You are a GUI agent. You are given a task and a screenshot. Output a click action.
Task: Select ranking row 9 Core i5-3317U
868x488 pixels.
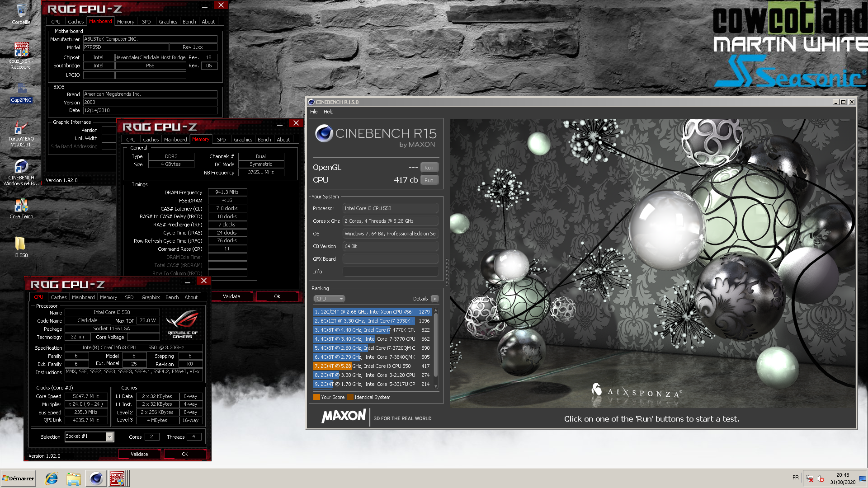point(373,384)
